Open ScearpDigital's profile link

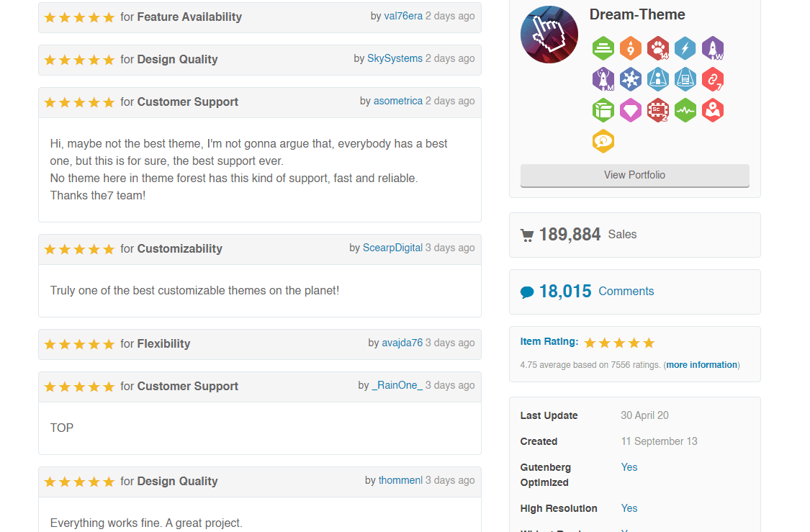[x=392, y=247]
